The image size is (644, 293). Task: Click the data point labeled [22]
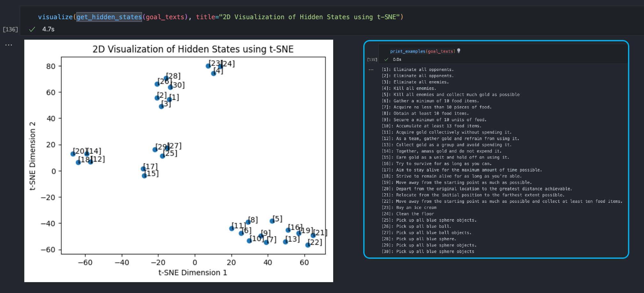pos(308,245)
